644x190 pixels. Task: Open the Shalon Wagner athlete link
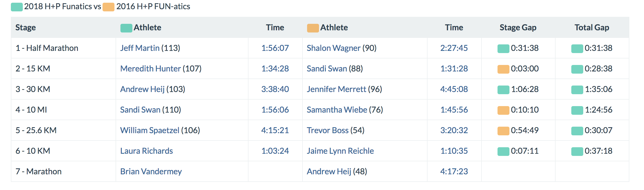(x=333, y=48)
